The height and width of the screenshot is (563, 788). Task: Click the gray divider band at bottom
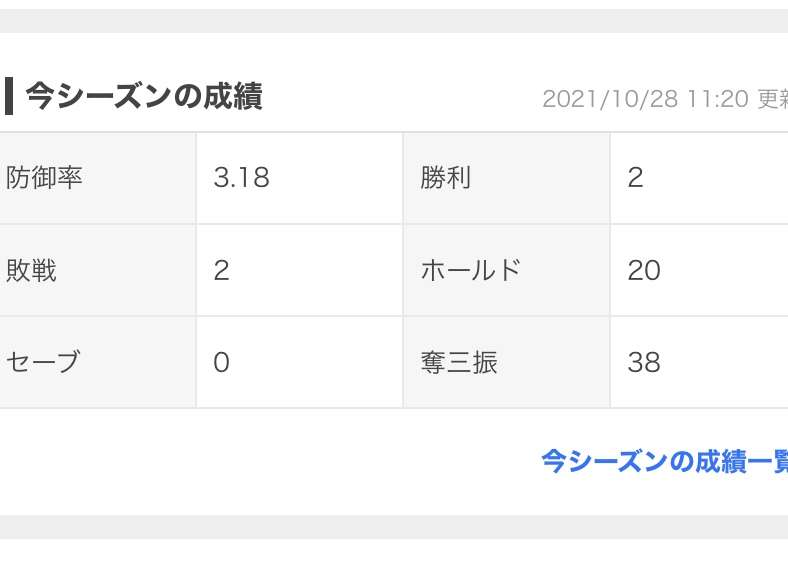tap(394, 527)
